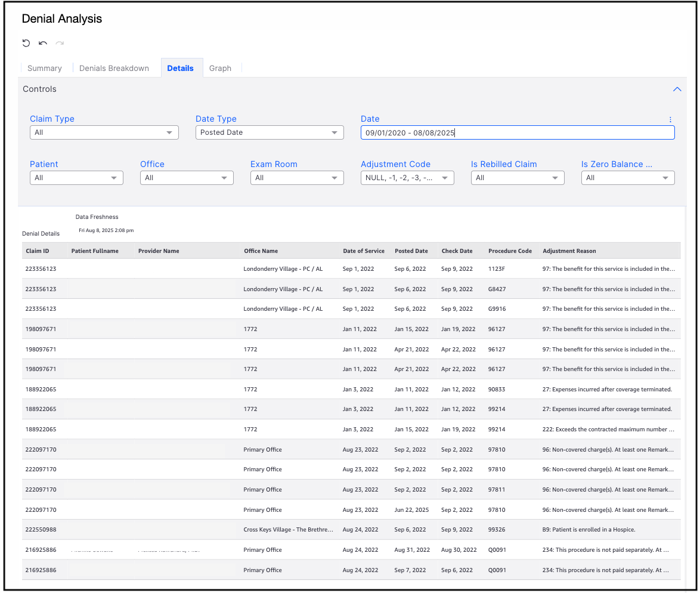Sort by Posted Date column header
Screen dimensions: 700x593
(411, 251)
